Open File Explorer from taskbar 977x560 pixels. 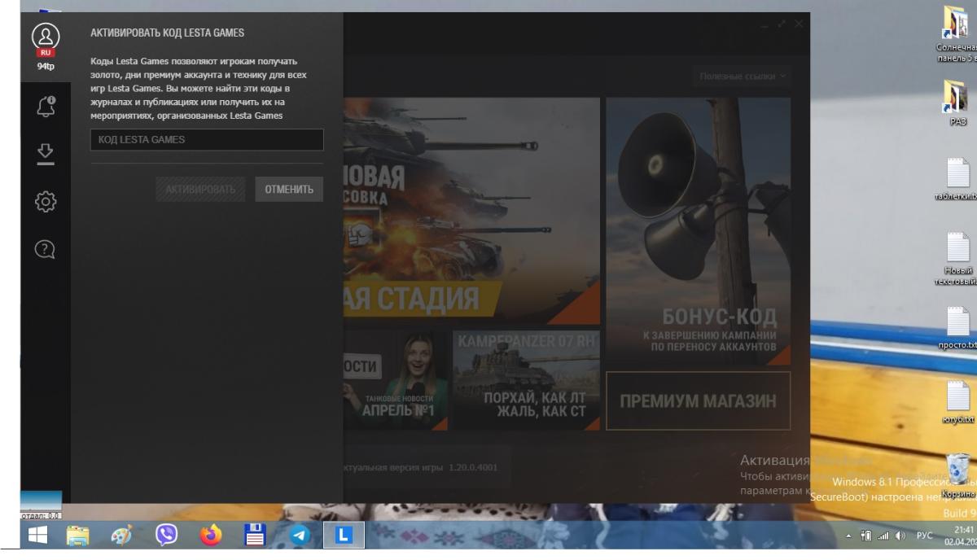coord(78,535)
